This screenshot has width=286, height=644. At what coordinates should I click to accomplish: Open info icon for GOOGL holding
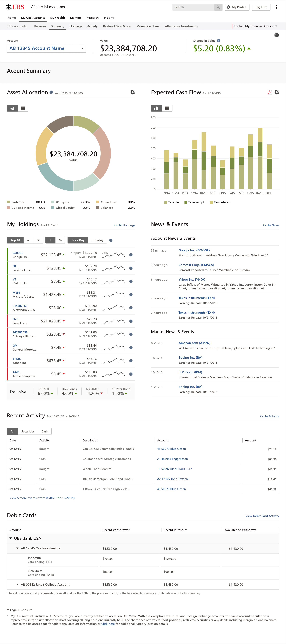pos(131,255)
